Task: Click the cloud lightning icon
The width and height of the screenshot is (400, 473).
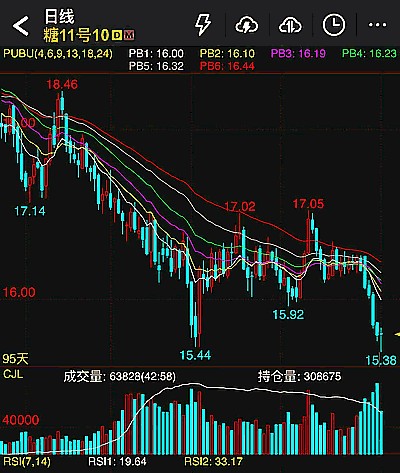Action: pyautogui.click(x=247, y=25)
